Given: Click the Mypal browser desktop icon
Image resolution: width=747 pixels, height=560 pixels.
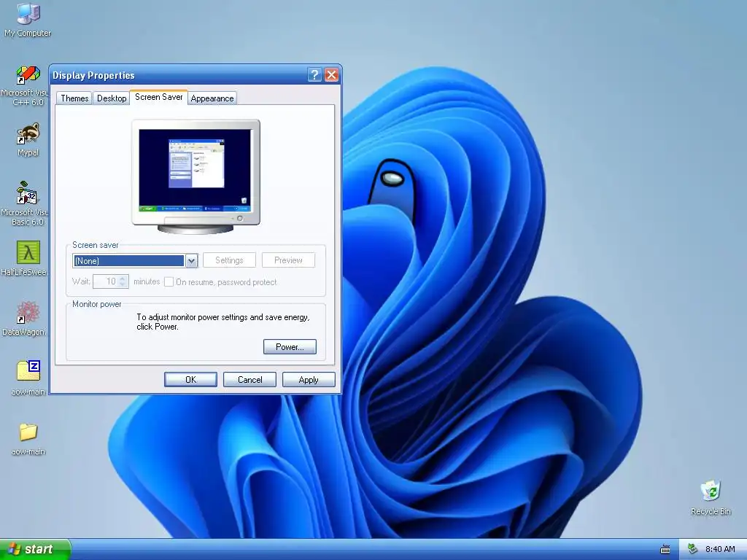Looking at the screenshot, I should click(x=28, y=139).
